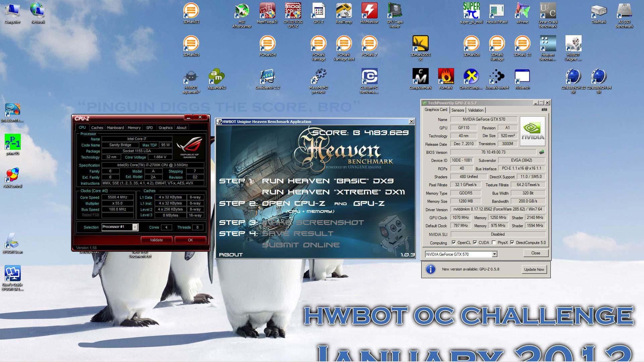Open Unrar-Crack Benchmark icon
The height and width of the screenshot is (362, 644).
pyautogui.click(x=548, y=15)
